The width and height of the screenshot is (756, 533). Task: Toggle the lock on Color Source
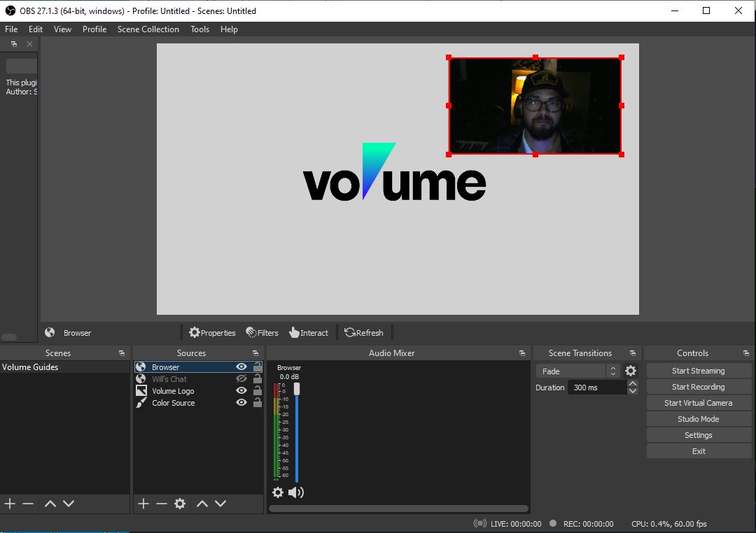pyautogui.click(x=258, y=402)
